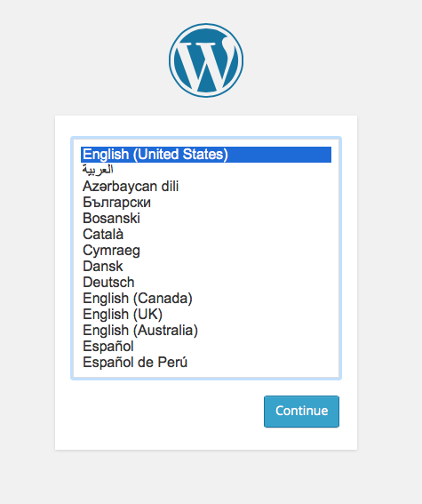Viewport: 422px width, 504px height.
Task: Choose English (UK) from list
Action: point(206,315)
